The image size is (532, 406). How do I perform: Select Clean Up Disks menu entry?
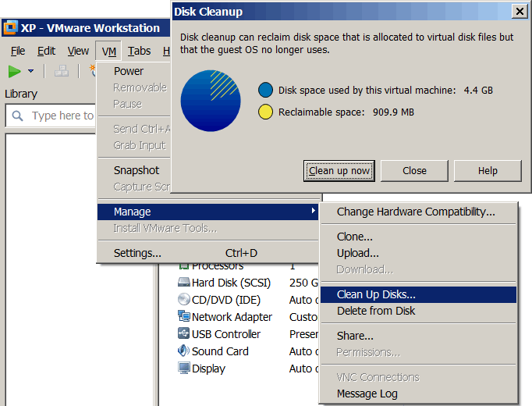tap(418, 294)
